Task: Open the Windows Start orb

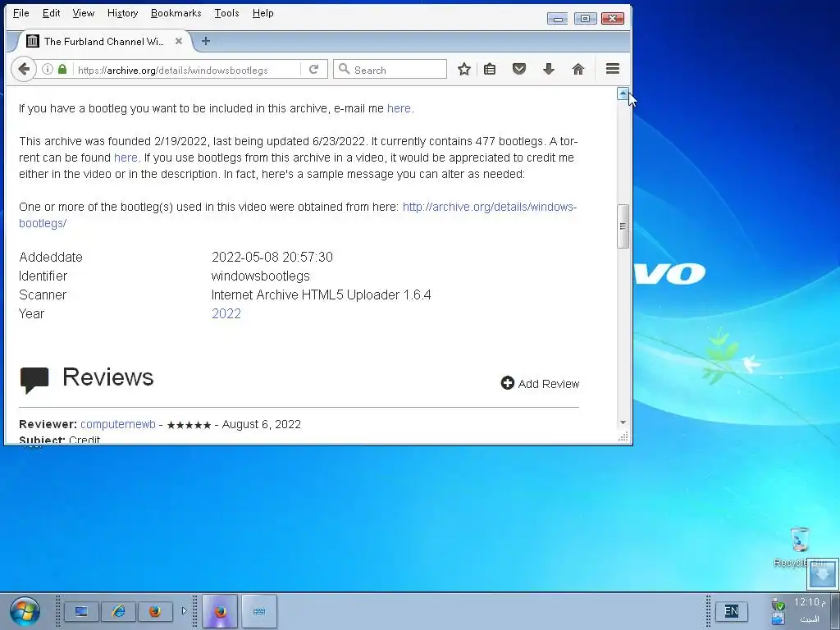Action: point(25,611)
